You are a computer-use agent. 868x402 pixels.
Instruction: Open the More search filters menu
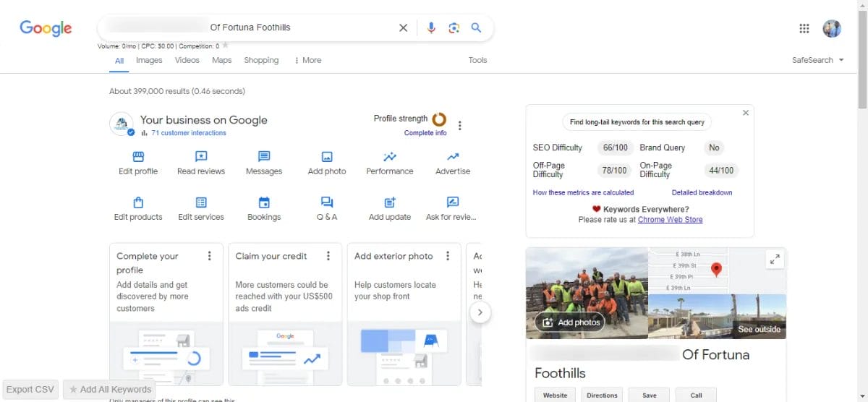click(x=307, y=60)
